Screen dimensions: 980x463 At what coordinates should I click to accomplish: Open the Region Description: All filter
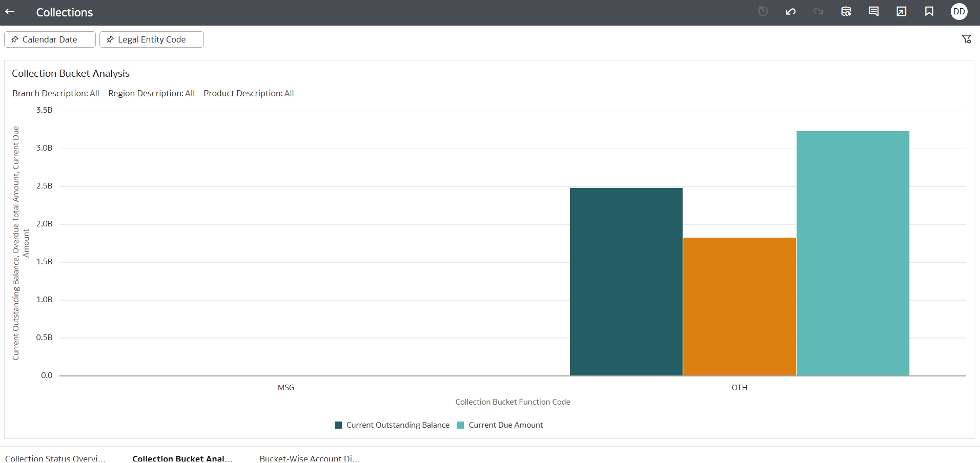point(151,93)
